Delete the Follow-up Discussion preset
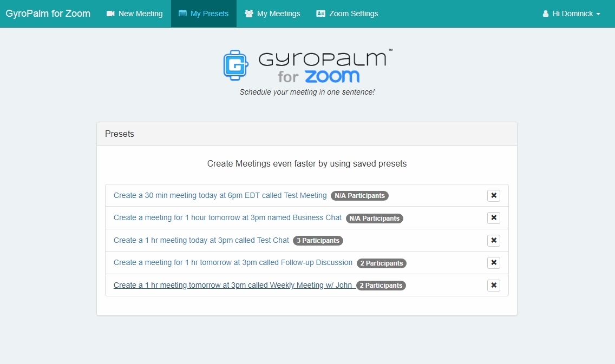The width and height of the screenshot is (615, 364). 493,263
